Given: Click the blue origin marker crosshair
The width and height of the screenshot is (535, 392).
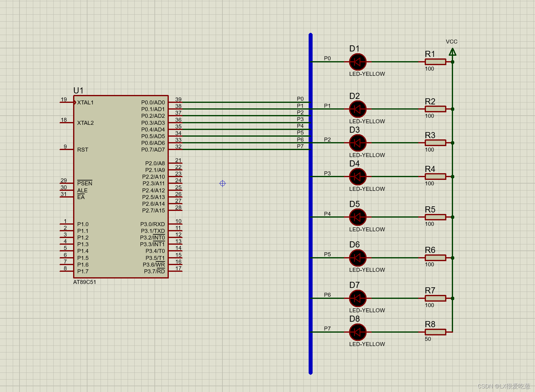Looking at the screenshot, I should point(222,183).
